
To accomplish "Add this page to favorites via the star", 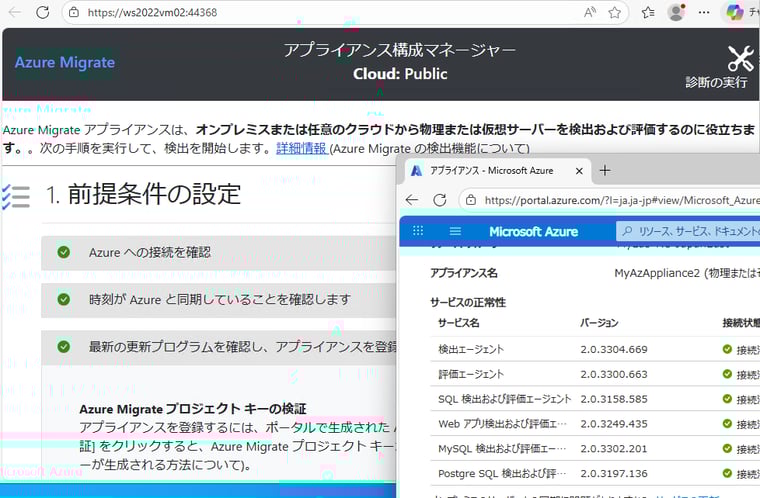I will click(615, 12).
